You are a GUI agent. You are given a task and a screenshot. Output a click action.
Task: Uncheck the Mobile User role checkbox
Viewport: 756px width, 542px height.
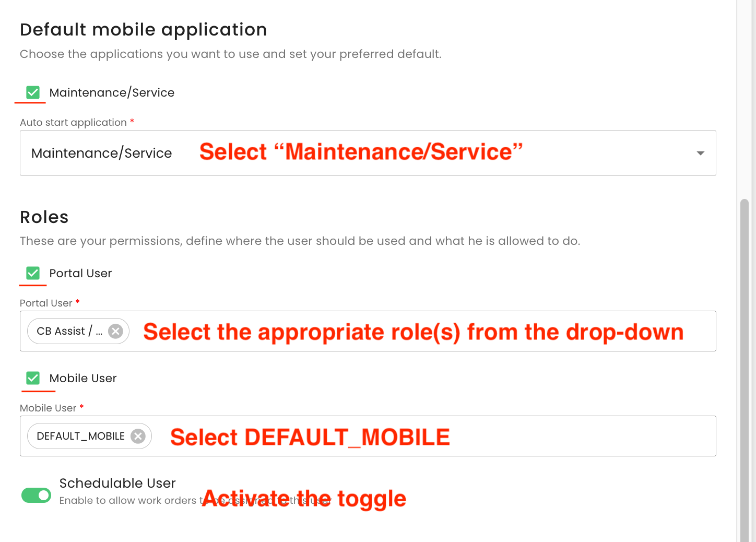point(33,378)
